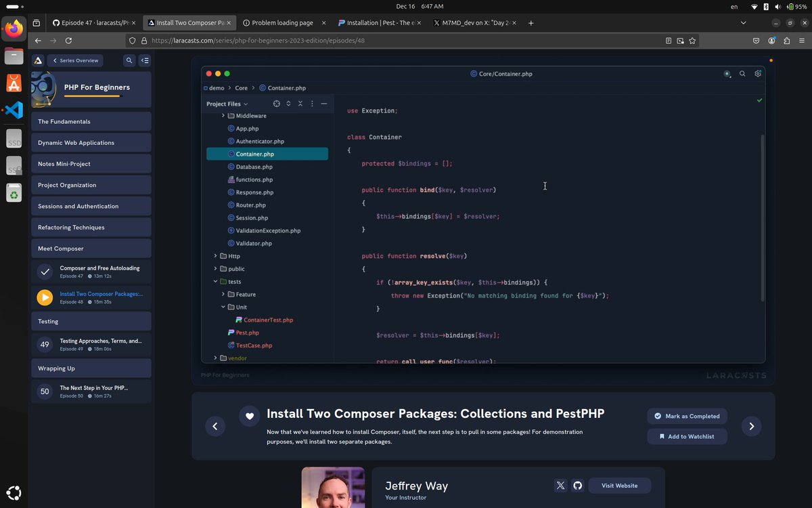Viewport: 812px width, 508px height.
Task: Reload the page with the browser refresh icon
Action: click(68, 41)
